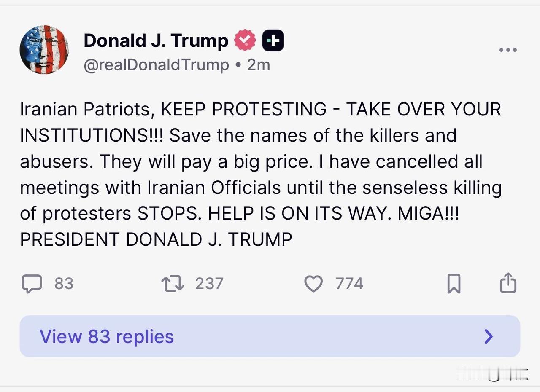
Task: Open the three-dot more options menu
Action: 508,50
